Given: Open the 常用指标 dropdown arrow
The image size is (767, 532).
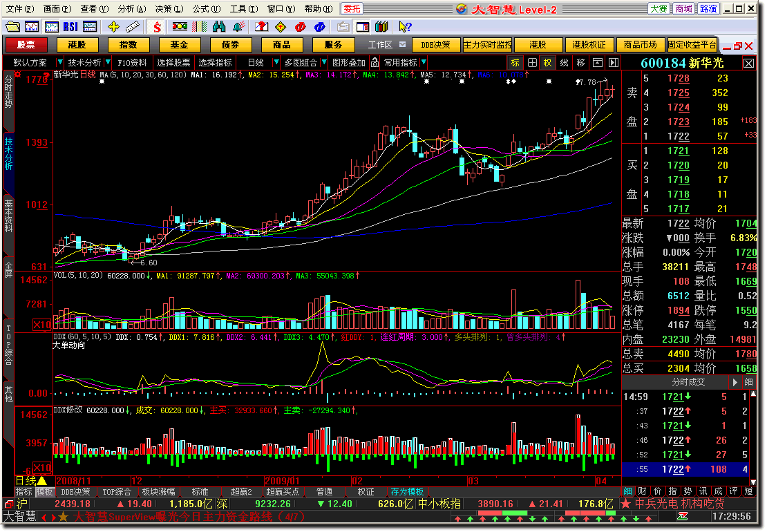Looking at the screenshot, I should pyautogui.click(x=424, y=63).
